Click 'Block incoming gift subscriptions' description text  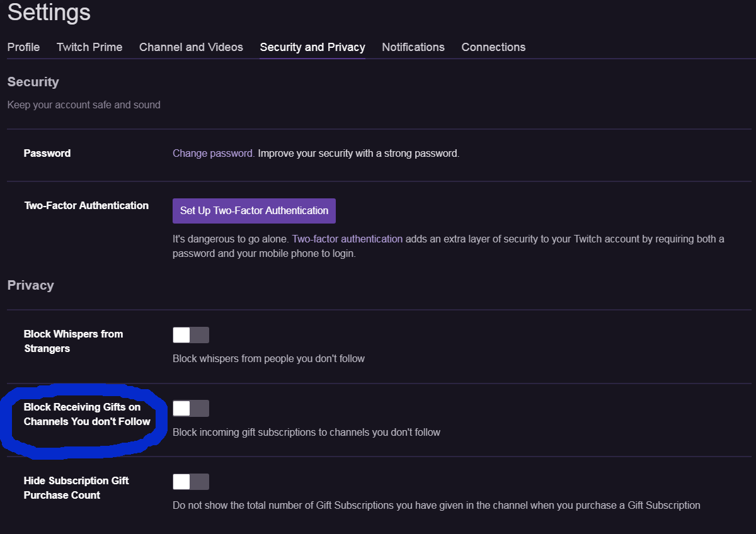coord(307,432)
